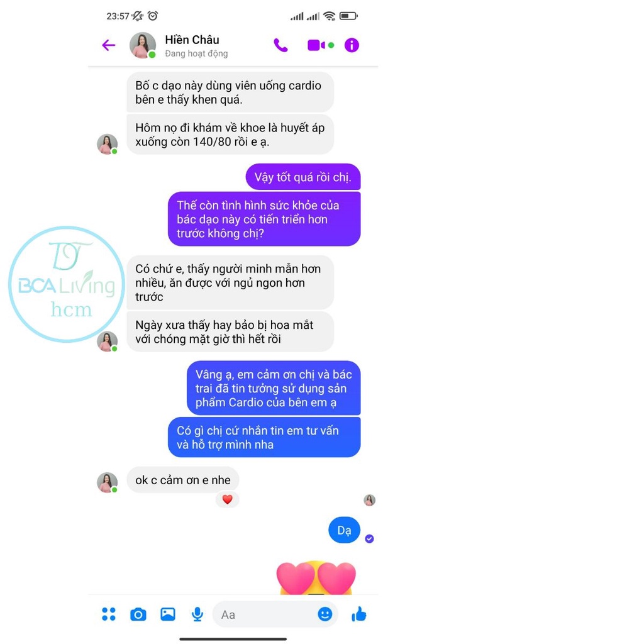Start a video call with Hiền Châu
This screenshot has width=644, height=644.
(x=317, y=45)
